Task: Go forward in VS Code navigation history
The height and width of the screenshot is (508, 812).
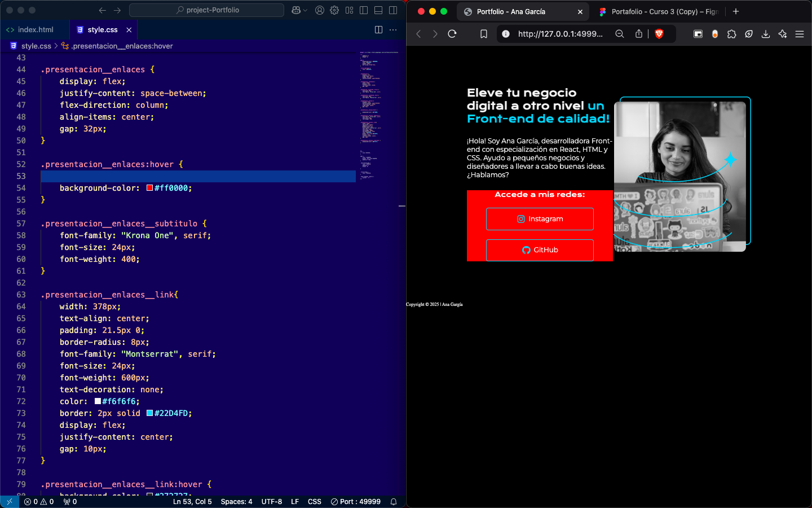Action: pyautogui.click(x=117, y=10)
